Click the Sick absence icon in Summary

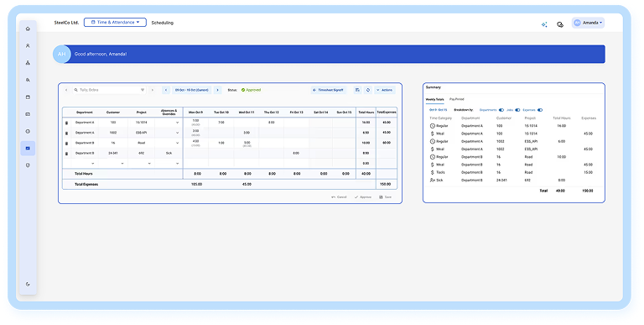pos(432,181)
